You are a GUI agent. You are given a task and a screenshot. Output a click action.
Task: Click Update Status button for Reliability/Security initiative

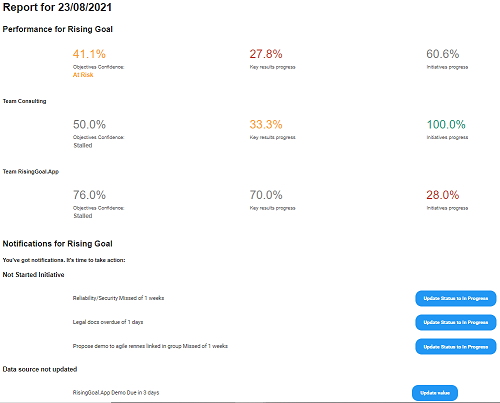(x=456, y=298)
